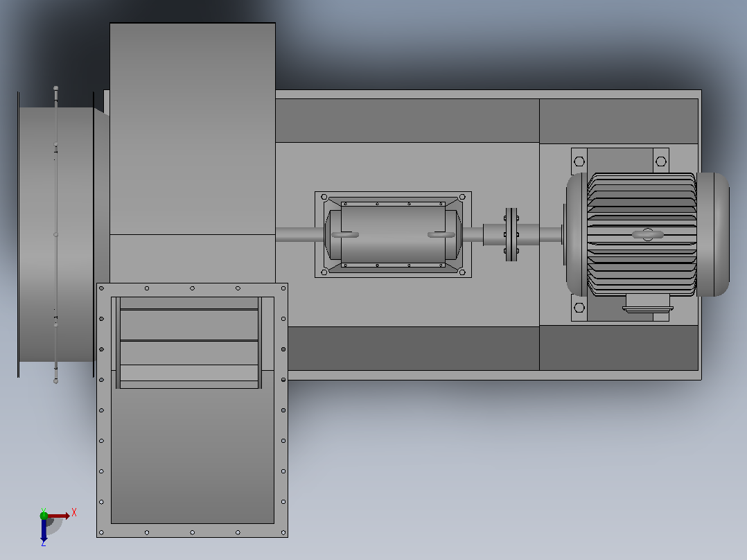Pick the round inlet duct on the fan
747x560 pixels.
coord(56,234)
